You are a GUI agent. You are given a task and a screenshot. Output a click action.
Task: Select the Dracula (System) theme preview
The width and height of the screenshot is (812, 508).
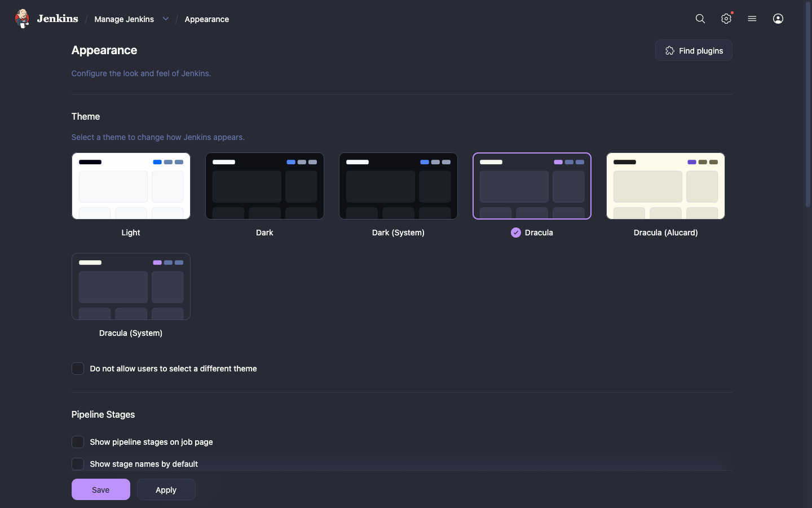131,286
